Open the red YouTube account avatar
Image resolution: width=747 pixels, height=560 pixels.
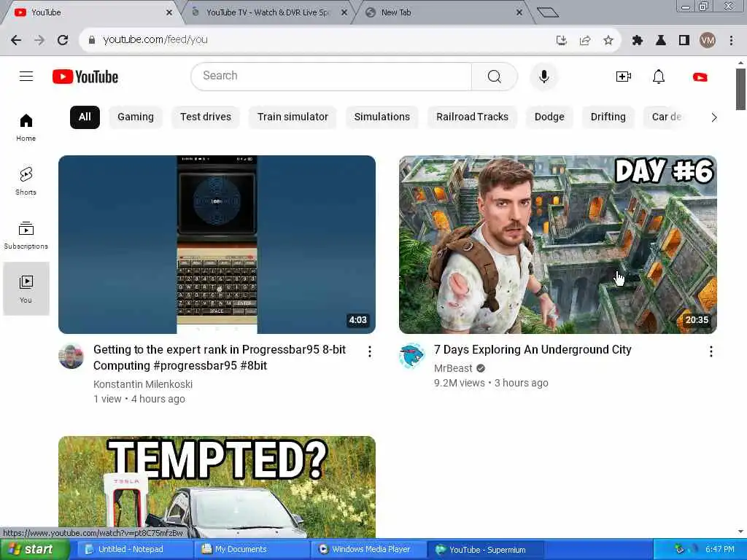click(700, 77)
